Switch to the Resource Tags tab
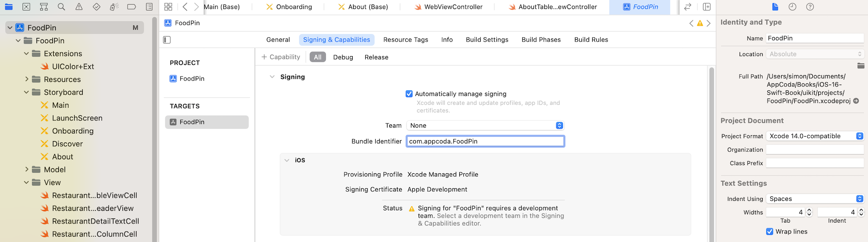 pos(406,40)
